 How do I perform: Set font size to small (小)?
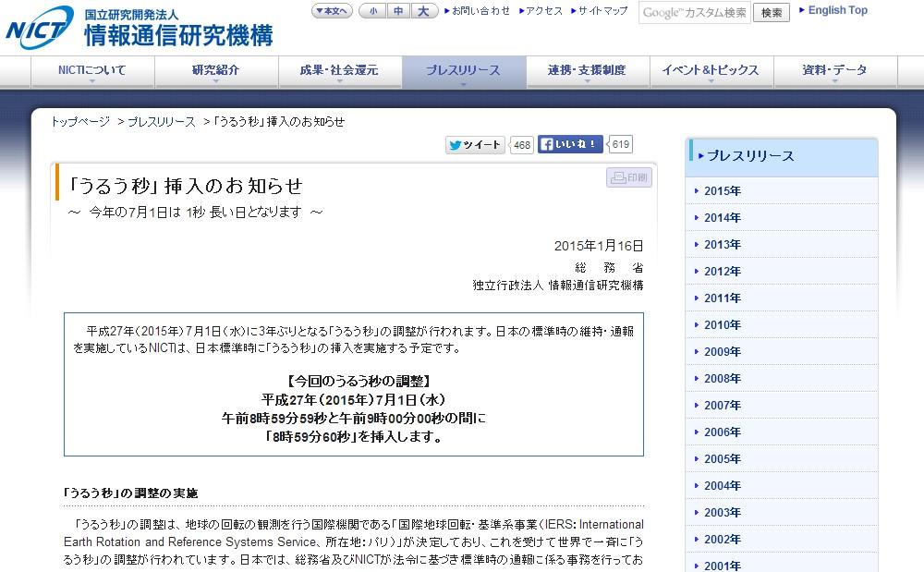point(372,11)
